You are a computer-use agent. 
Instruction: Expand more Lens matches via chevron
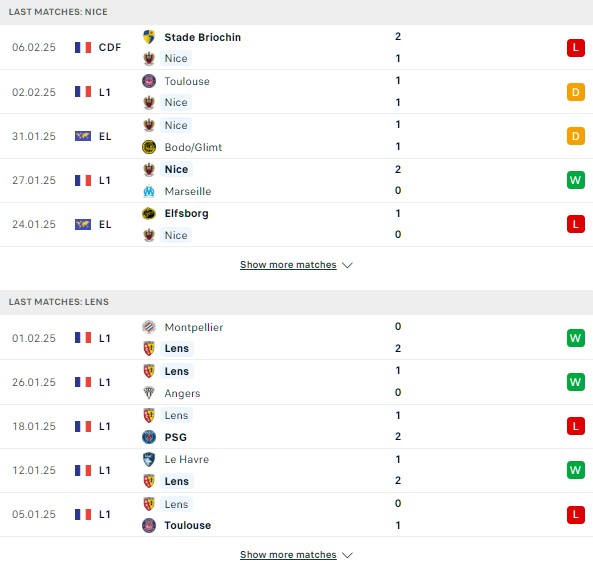coord(347,555)
